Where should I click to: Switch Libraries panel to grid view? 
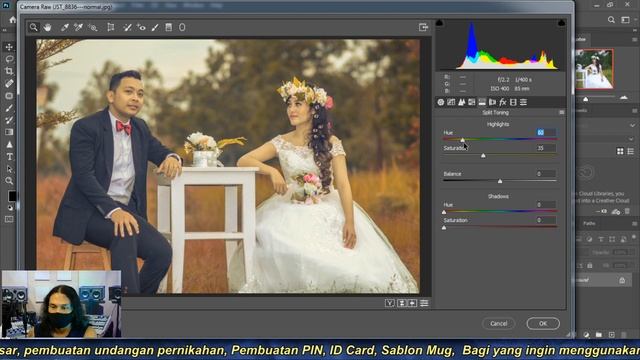tap(620, 151)
